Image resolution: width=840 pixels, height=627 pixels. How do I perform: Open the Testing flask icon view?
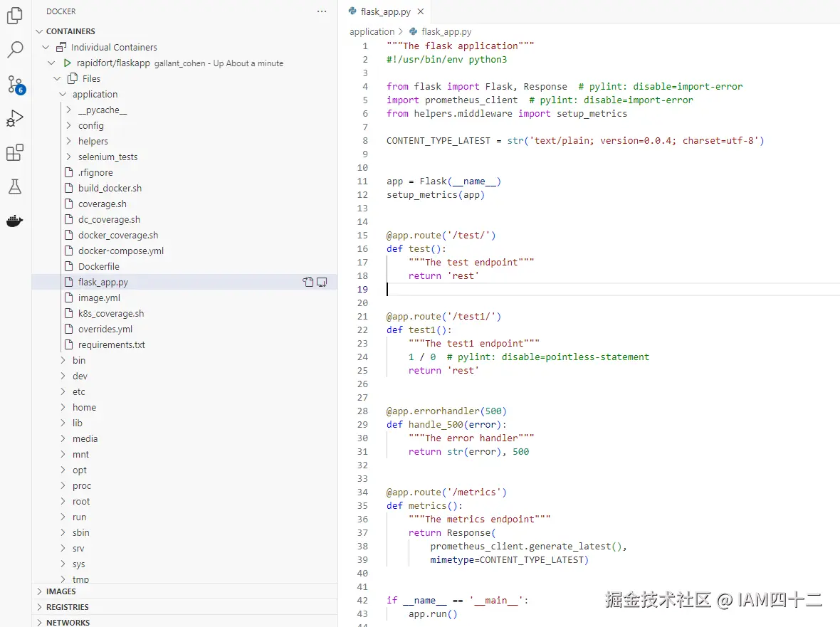[x=15, y=186]
